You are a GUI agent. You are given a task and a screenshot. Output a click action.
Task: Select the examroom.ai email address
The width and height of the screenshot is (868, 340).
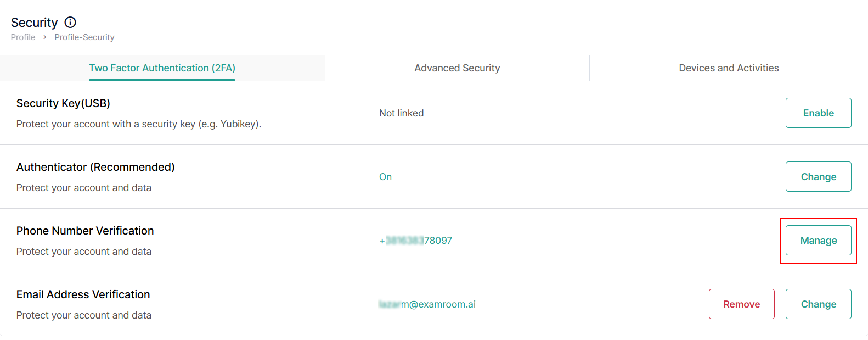427,304
